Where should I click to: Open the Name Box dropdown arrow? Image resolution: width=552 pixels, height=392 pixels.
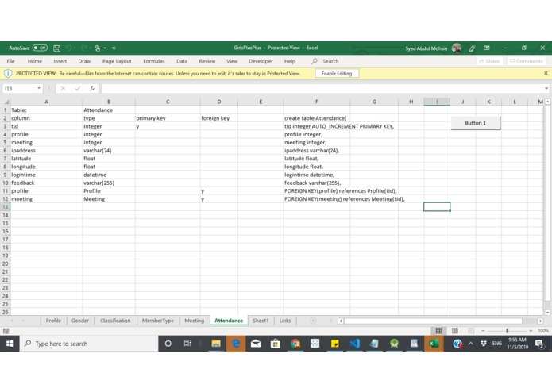coord(39,88)
